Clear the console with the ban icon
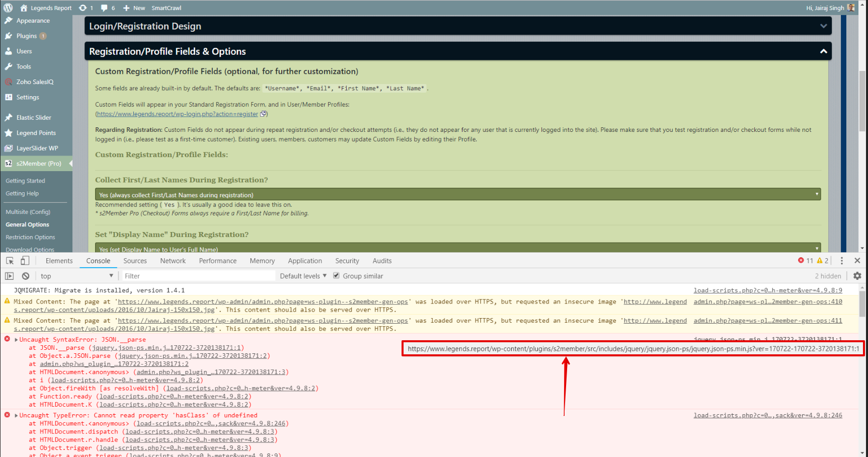This screenshot has height=457, width=868. click(26, 276)
